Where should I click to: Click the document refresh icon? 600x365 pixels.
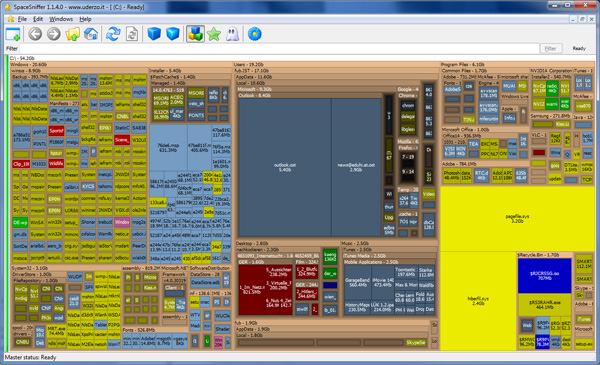[132, 34]
